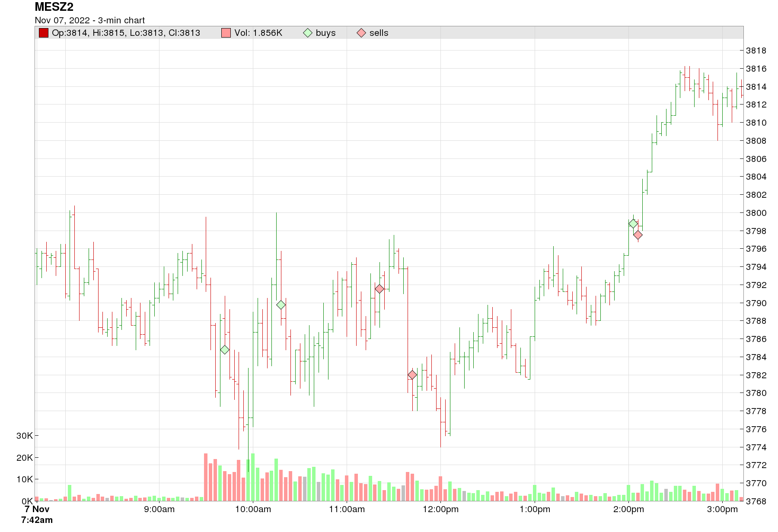Click the 11:00am time axis label
The height and width of the screenshot is (532, 778).
point(347,509)
